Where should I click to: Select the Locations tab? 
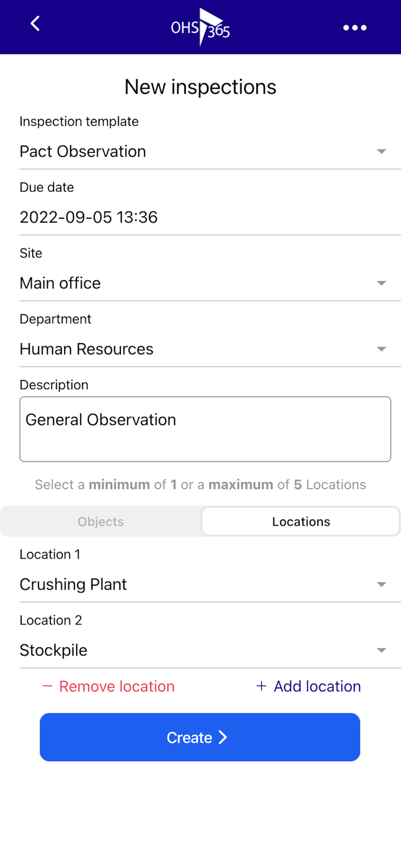click(301, 522)
